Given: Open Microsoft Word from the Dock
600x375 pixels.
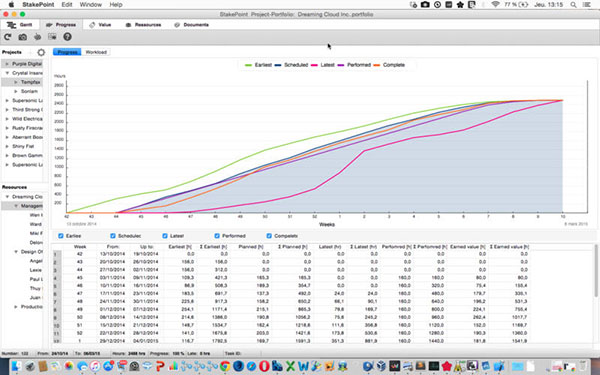Looking at the screenshot, I should [x=303, y=366].
